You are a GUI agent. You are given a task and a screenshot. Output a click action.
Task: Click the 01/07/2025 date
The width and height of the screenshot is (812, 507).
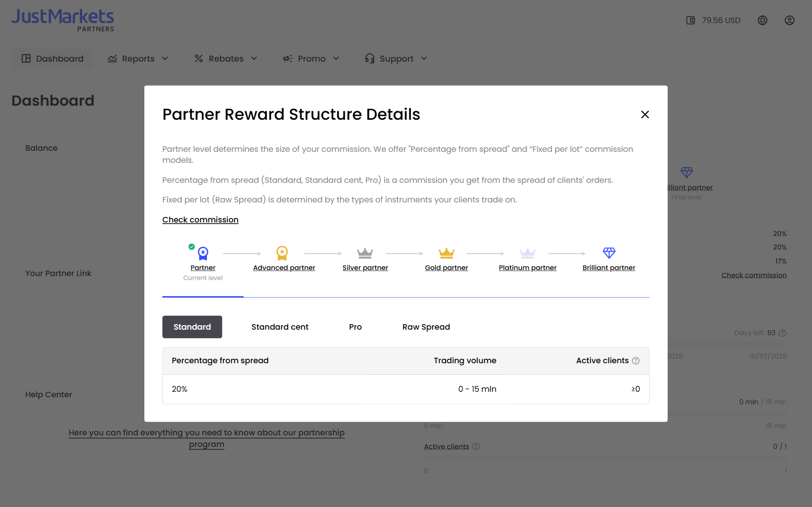[768, 356]
